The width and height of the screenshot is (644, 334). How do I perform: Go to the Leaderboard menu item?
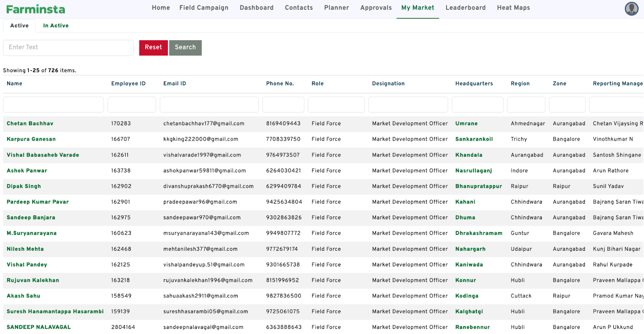coord(465,8)
